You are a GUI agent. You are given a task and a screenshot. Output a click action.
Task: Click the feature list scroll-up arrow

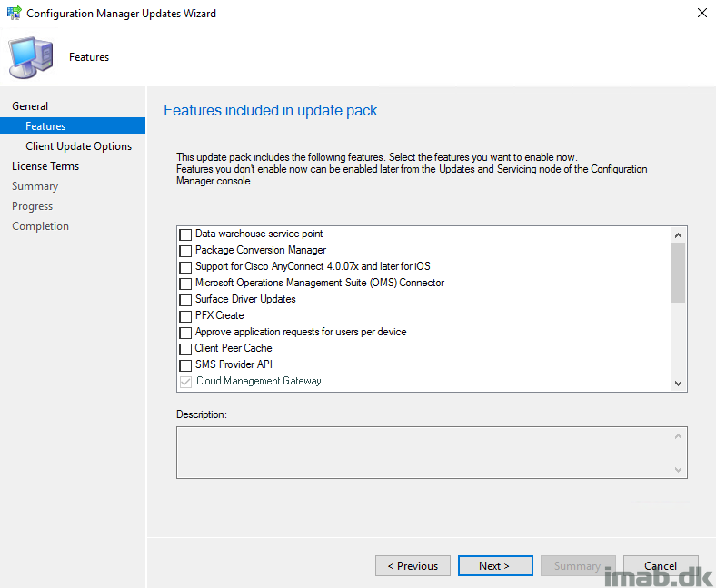678,235
